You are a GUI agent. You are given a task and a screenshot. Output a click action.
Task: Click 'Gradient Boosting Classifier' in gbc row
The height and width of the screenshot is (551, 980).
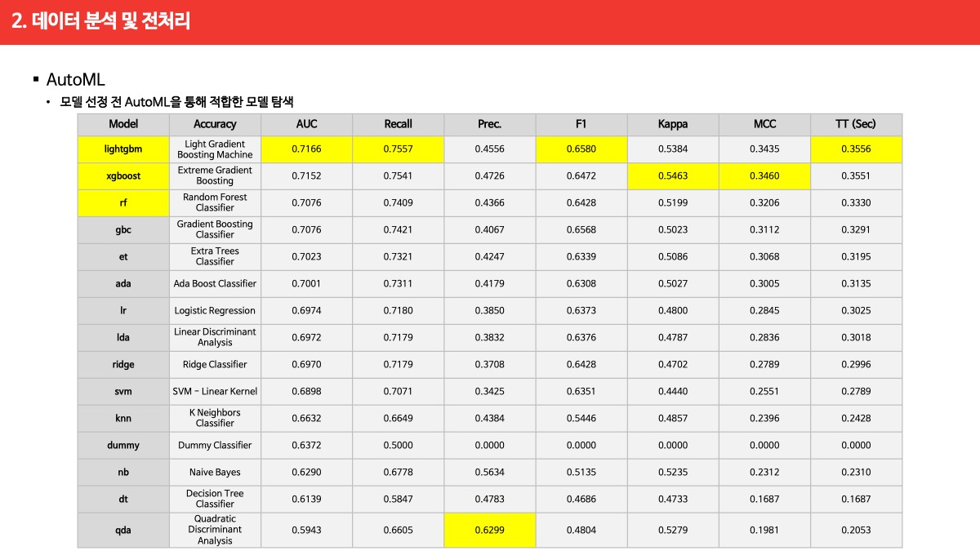coord(215,229)
